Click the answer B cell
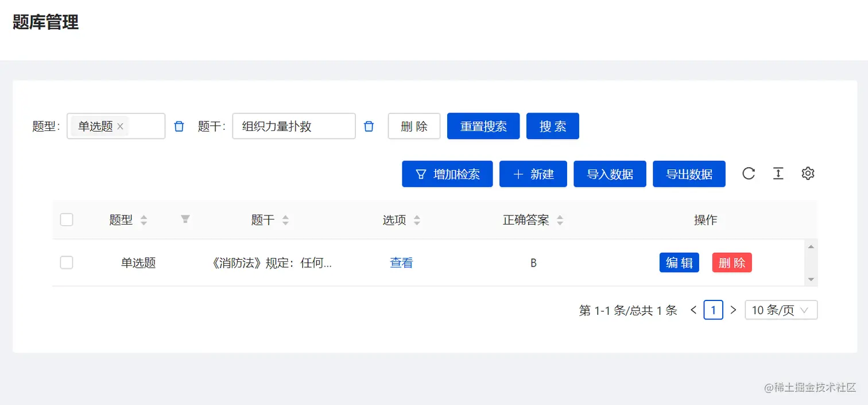The image size is (868, 405). click(533, 263)
